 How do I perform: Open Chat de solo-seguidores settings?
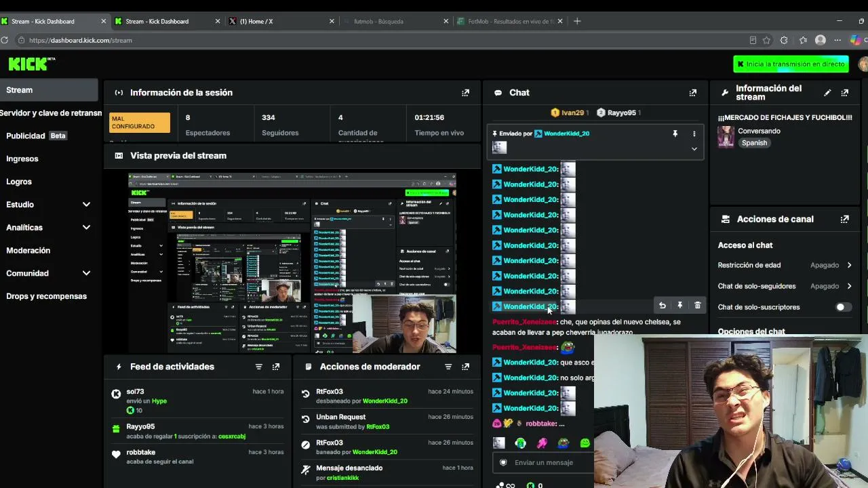pyautogui.click(x=784, y=286)
